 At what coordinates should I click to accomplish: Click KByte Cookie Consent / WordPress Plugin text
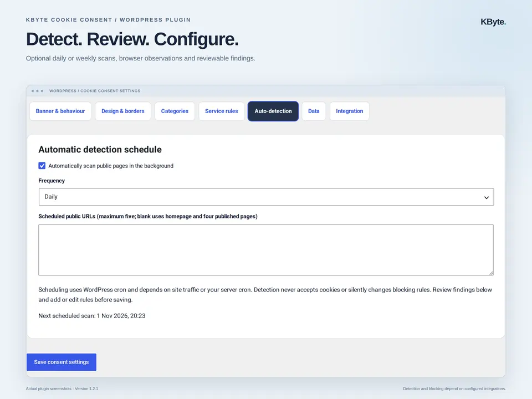[x=108, y=20]
